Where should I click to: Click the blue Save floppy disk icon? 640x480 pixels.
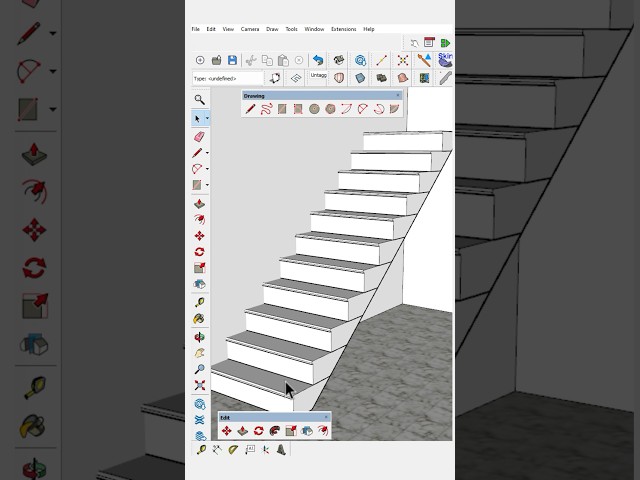(x=232, y=60)
